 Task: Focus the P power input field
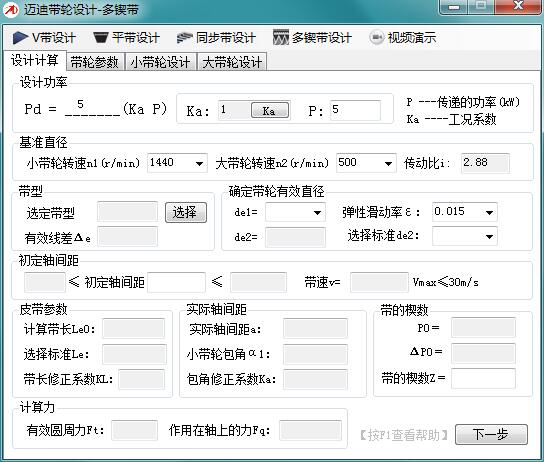pyautogui.click(x=355, y=111)
